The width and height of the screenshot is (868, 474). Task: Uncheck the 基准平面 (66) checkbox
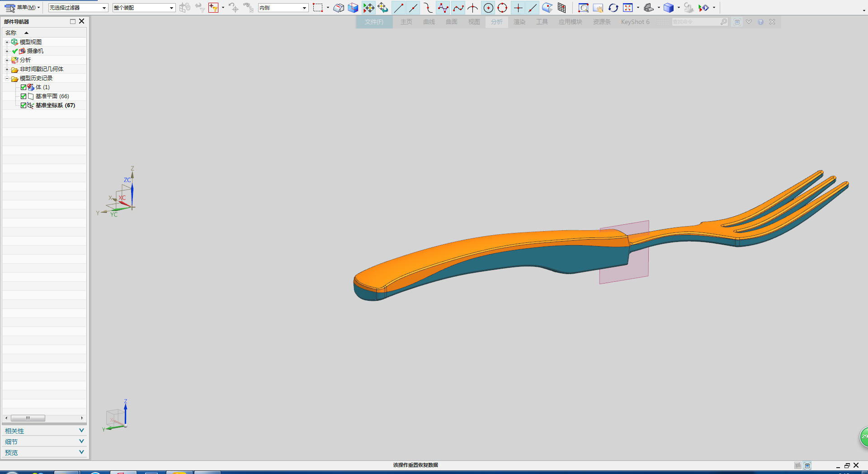24,96
